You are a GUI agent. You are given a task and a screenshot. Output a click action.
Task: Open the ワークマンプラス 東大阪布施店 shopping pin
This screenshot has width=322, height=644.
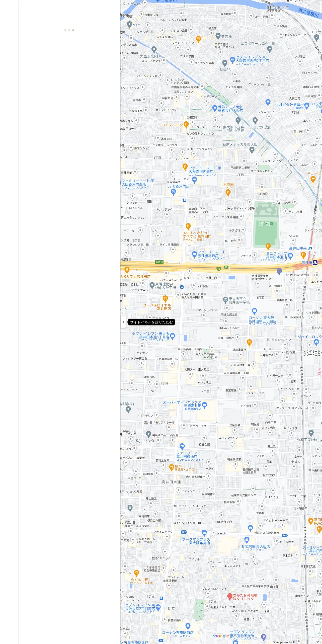click(204, 532)
